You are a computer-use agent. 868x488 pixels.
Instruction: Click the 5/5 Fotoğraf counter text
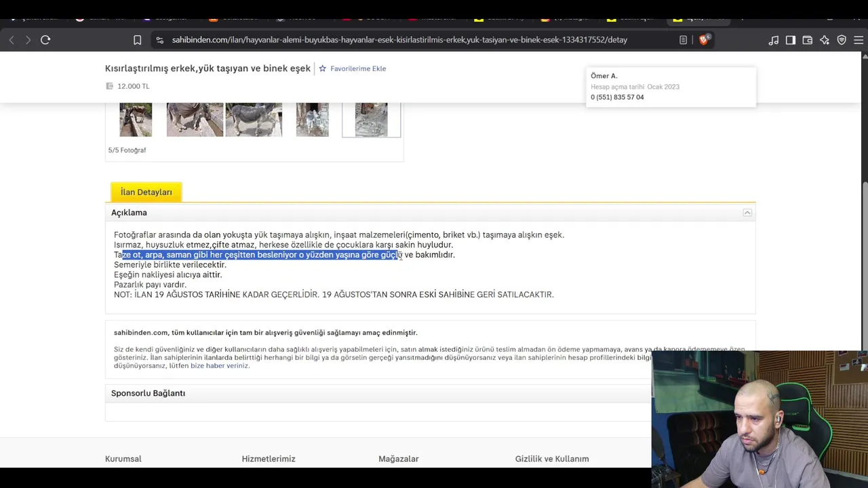click(127, 150)
